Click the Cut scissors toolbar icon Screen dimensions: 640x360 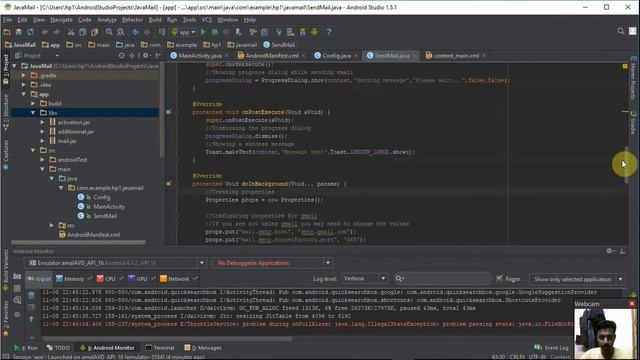pyautogui.click(x=71, y=32)
